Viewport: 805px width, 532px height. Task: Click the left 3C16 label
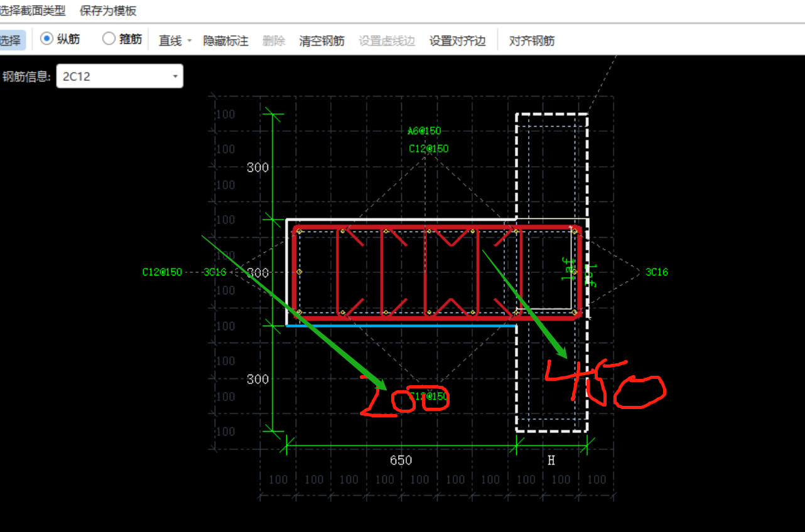(215, 272)
